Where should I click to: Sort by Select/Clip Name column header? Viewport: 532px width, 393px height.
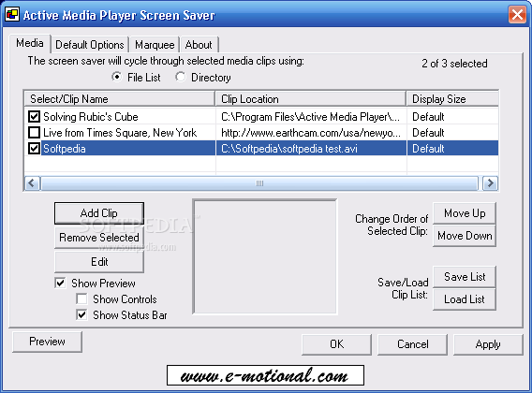pos(120,99)
